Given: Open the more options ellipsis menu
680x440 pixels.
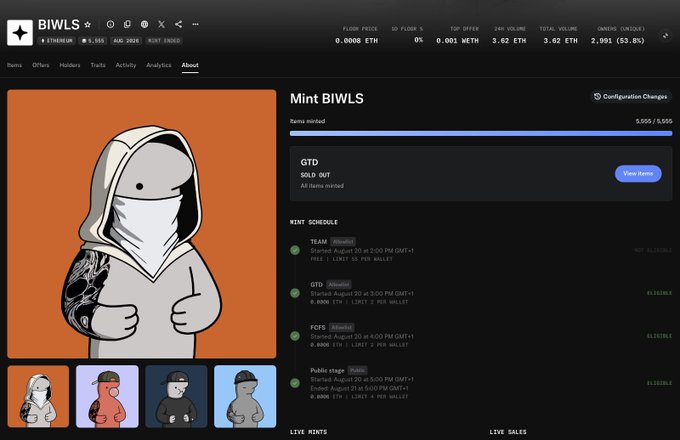Looking at the screenshot, I should click(196, 24).
